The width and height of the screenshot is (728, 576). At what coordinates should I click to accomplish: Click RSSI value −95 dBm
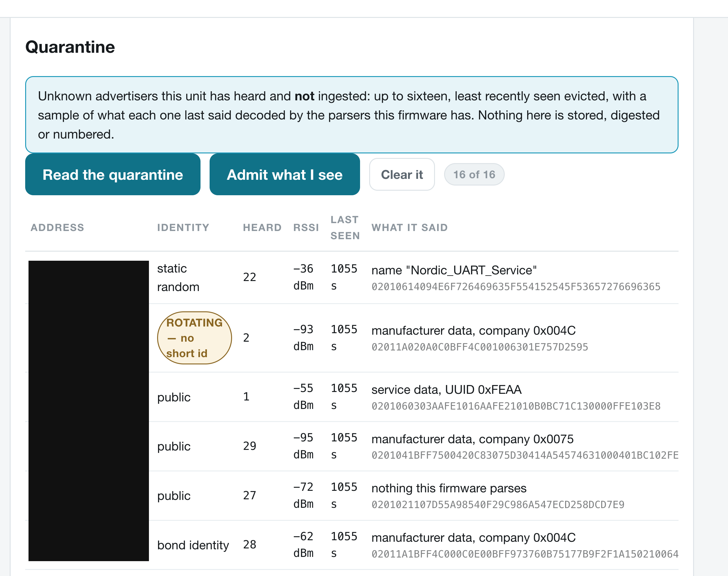[303, 446]
